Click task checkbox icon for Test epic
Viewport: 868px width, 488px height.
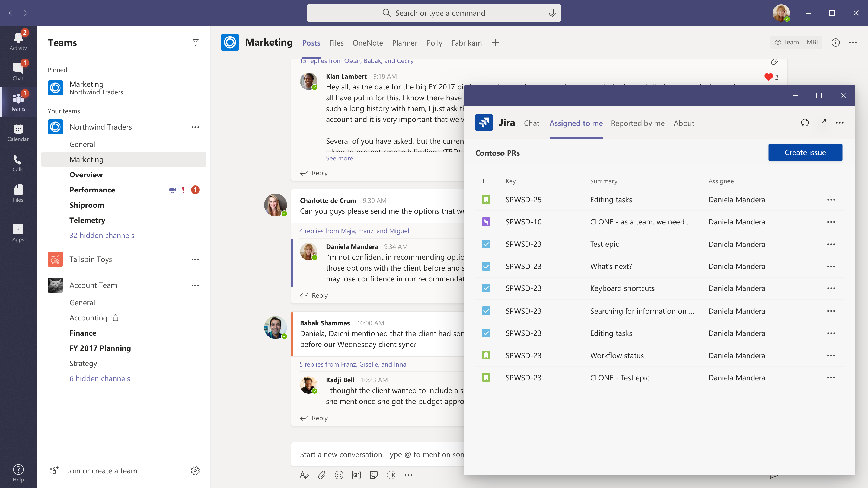coord(486,244)
